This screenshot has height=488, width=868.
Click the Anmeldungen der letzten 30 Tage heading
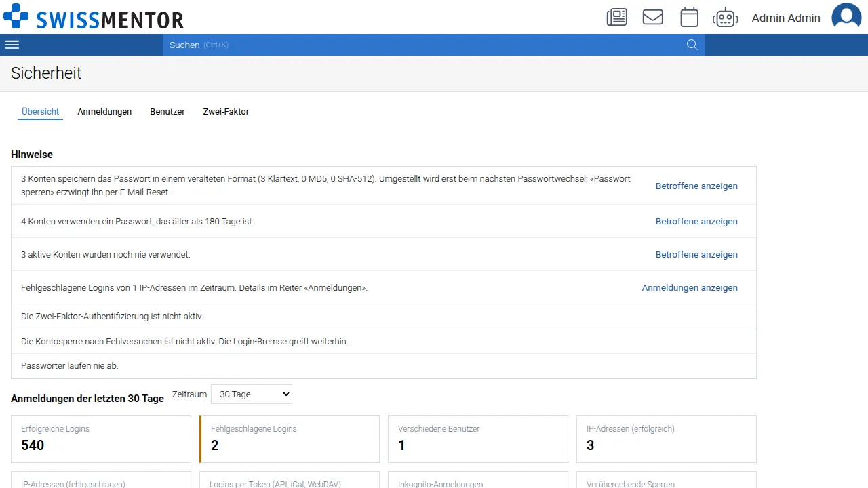(87, 399)
